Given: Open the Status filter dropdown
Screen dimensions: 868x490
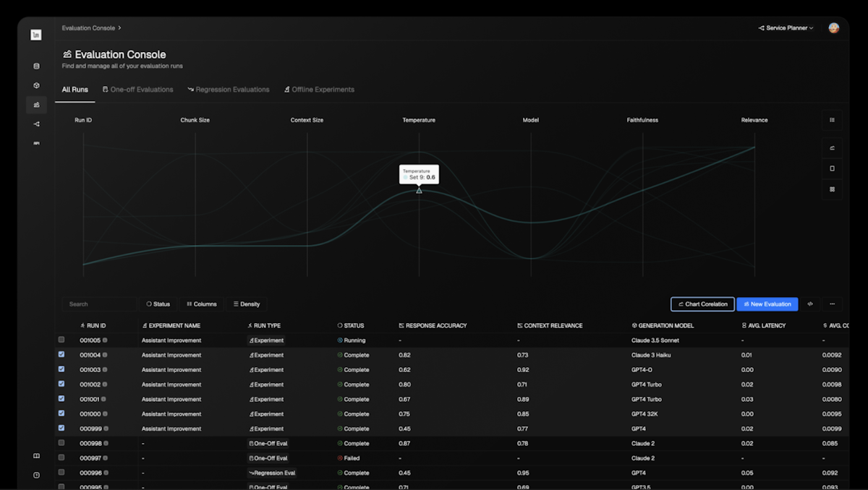Looking at the screenshot, I should 158,304.
